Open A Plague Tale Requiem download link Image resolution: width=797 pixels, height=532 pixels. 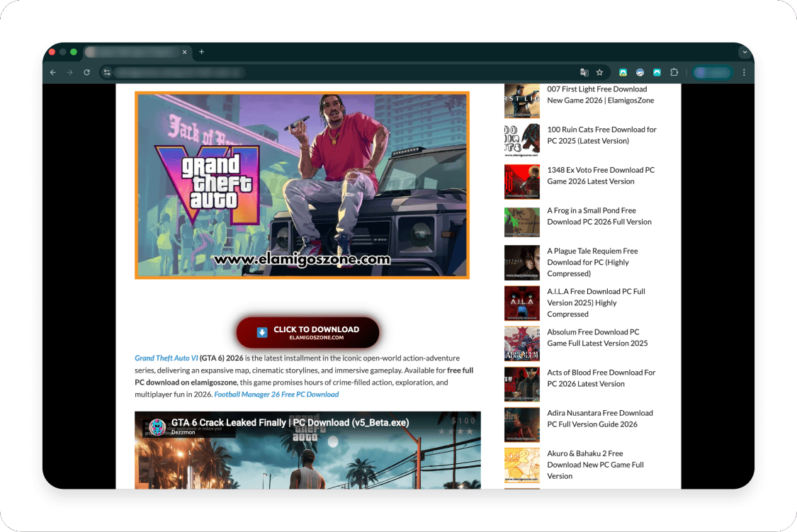pos(592,262)
